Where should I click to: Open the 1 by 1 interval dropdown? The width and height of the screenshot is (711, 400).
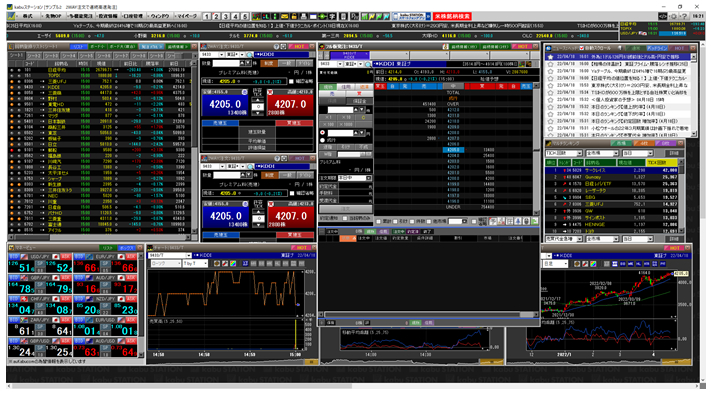click(195, 263)
